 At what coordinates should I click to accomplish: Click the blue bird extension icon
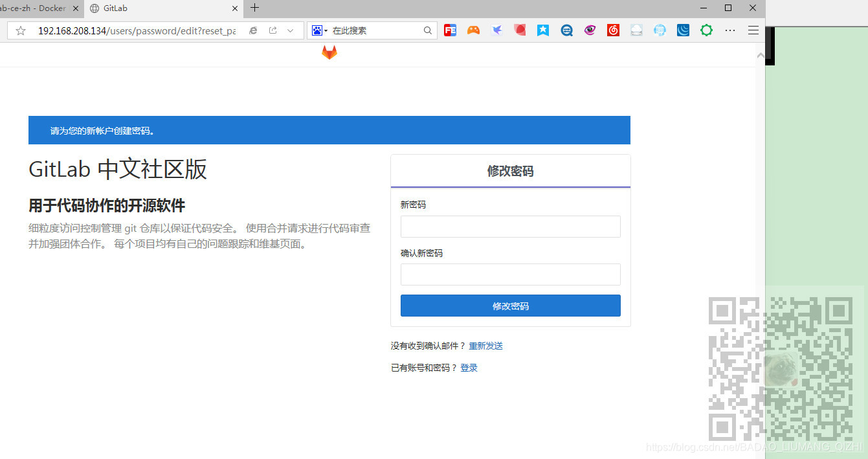point(496,30)
